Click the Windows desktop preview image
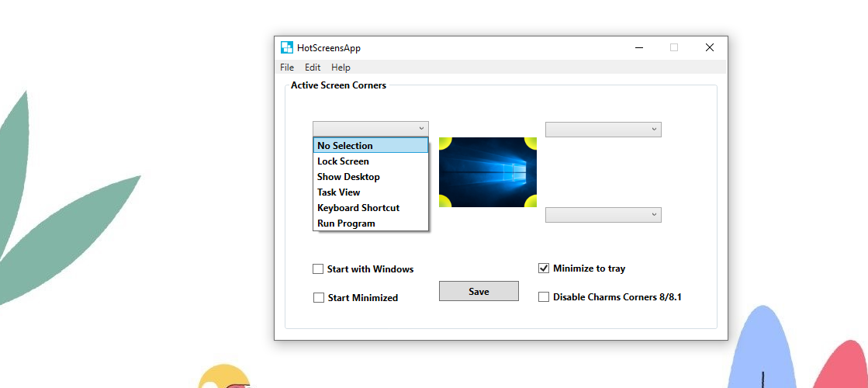 (488, 172)
